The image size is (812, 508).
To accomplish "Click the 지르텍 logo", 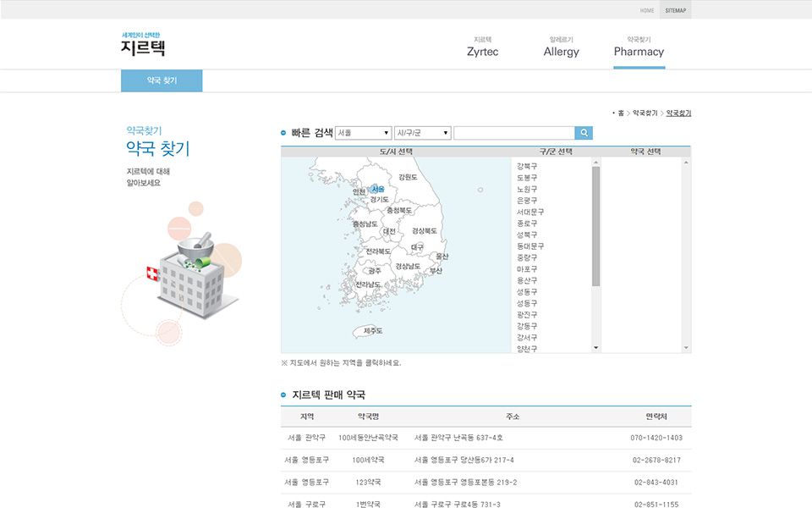I will tap(143, 45).
